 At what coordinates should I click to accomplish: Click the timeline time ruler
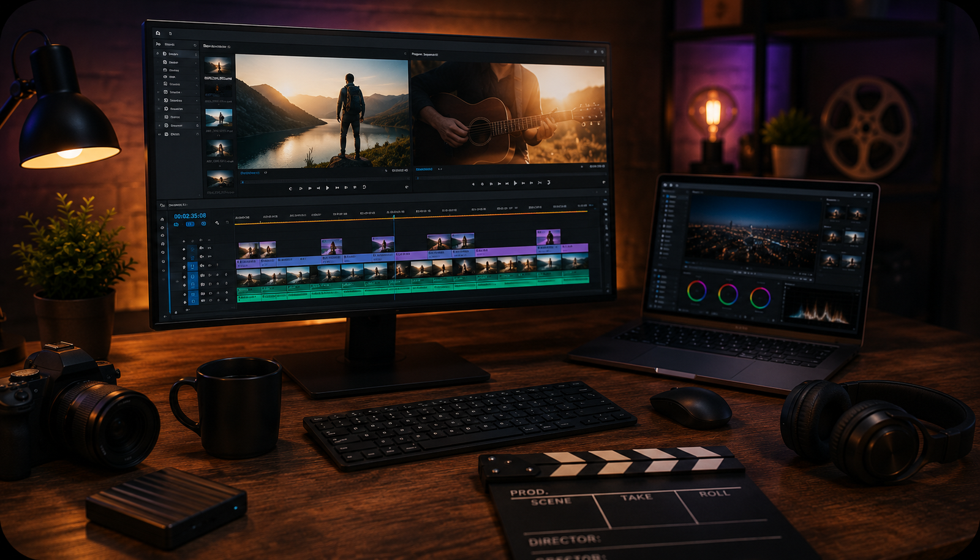[412, 213]
